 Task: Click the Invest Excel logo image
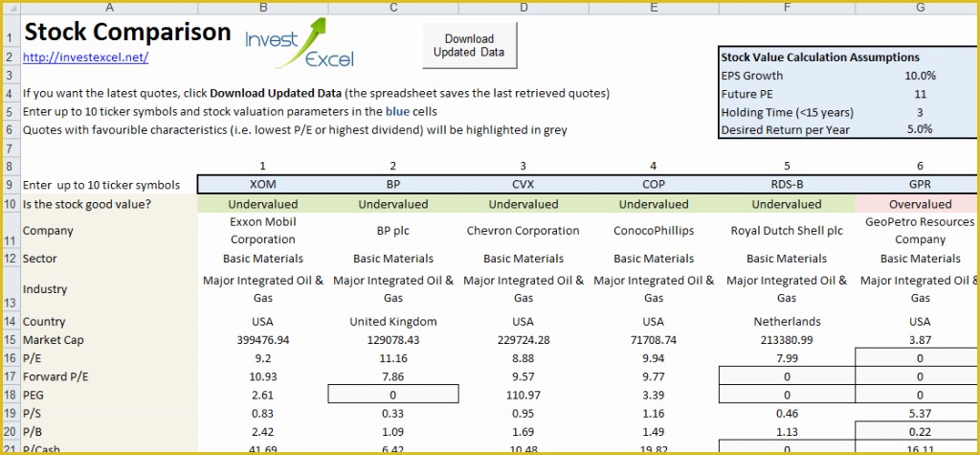point(300,44)
